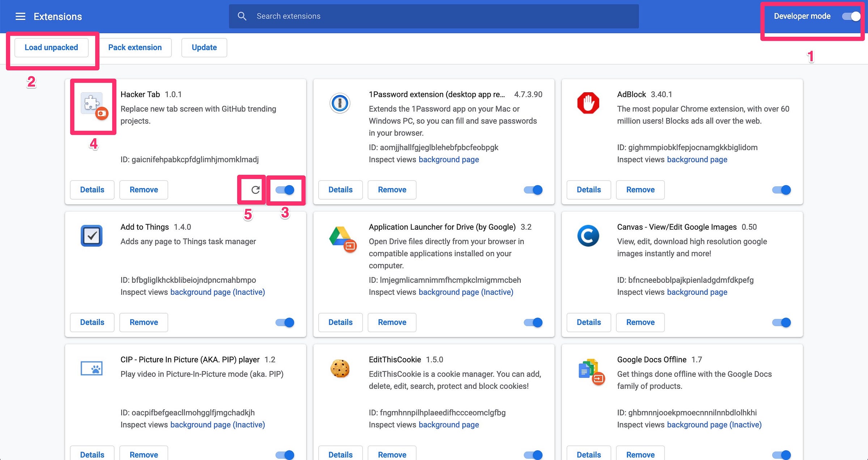Screen dimensions: 868x460
Task: Inspect EditThisCookie background page
Action: 449,425
